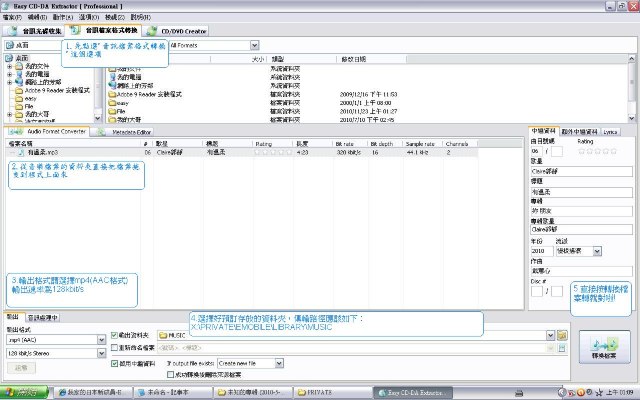
Task: Sort by the Bit rate column header
Action: click(x=350, y=144)
